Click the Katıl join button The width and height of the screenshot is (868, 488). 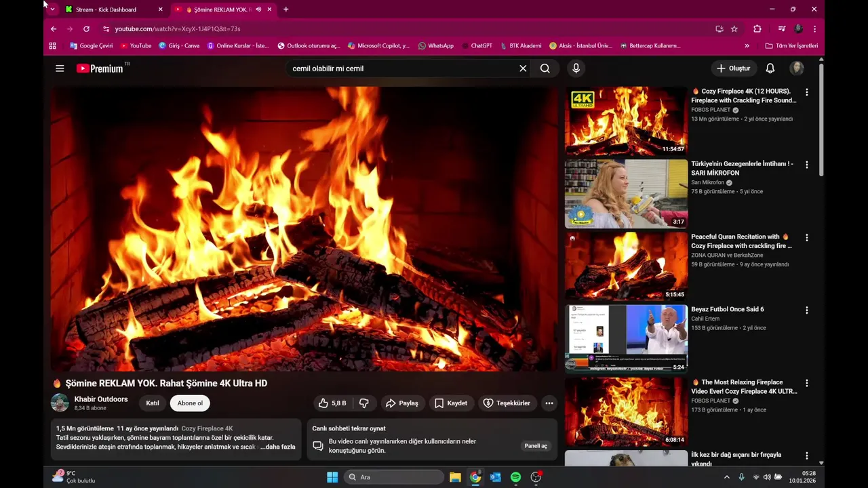pyautogui.click(x=153, y=403)
